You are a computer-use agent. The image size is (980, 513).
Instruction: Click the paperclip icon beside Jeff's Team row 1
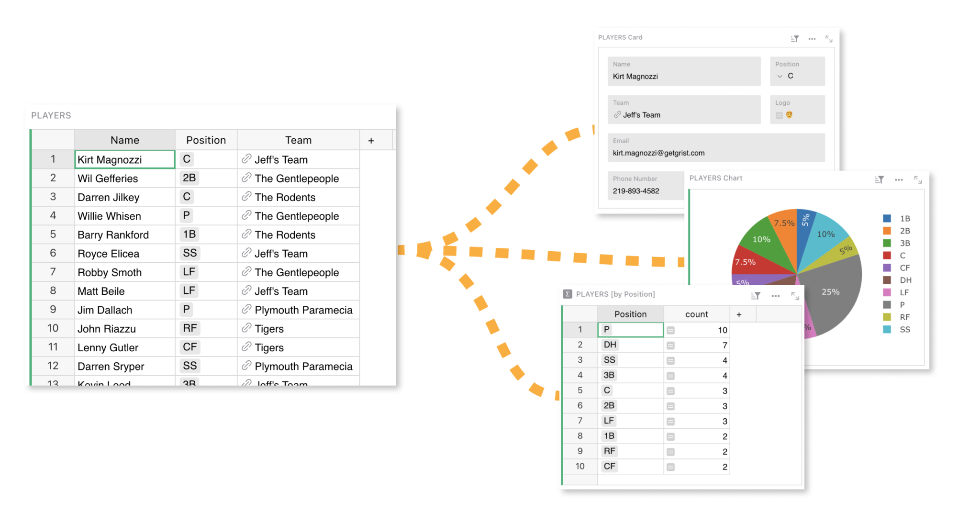pyautogui.click(x=247, y=159)
